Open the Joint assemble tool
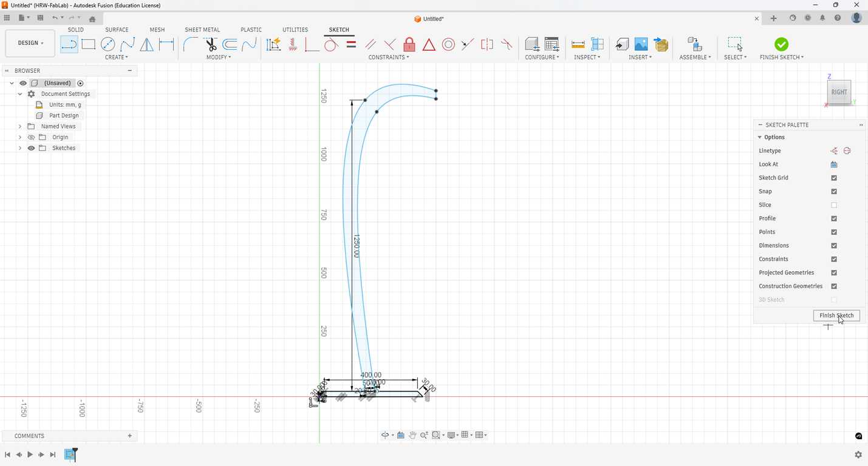 694,44
